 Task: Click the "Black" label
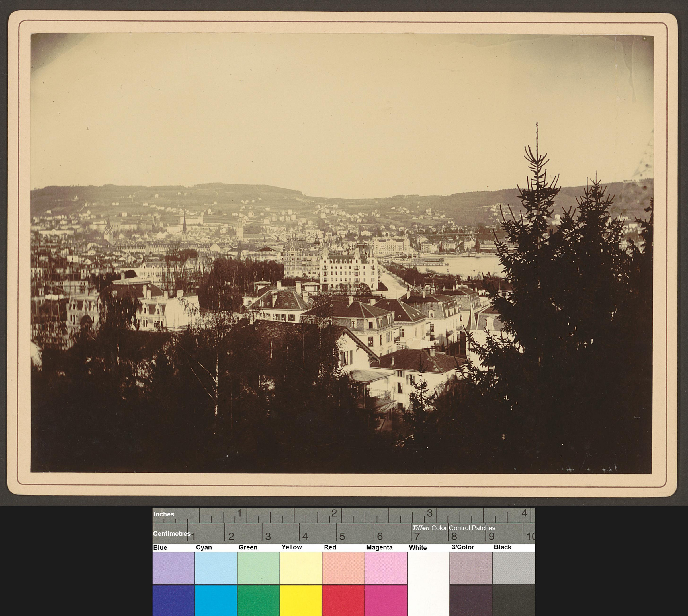click(x=503, y=547)
